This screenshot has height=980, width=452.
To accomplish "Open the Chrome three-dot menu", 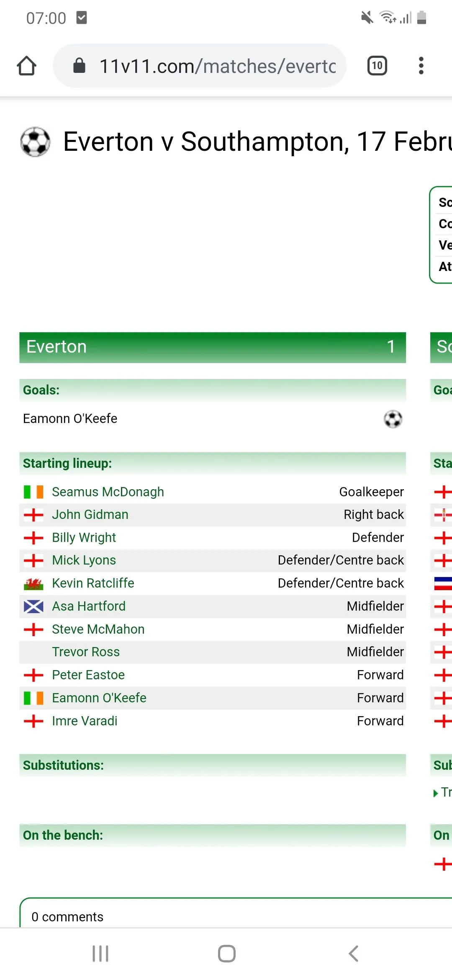I will pyautogui.click(x=421, y=66).
